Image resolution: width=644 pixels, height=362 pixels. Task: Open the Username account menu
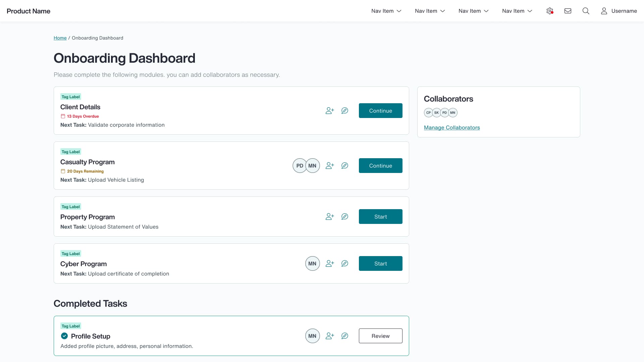(619, 11)
